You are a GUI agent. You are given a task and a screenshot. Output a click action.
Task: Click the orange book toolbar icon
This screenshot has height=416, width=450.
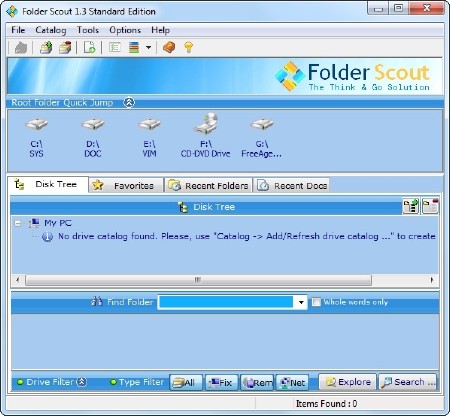[x=169, y=47]
